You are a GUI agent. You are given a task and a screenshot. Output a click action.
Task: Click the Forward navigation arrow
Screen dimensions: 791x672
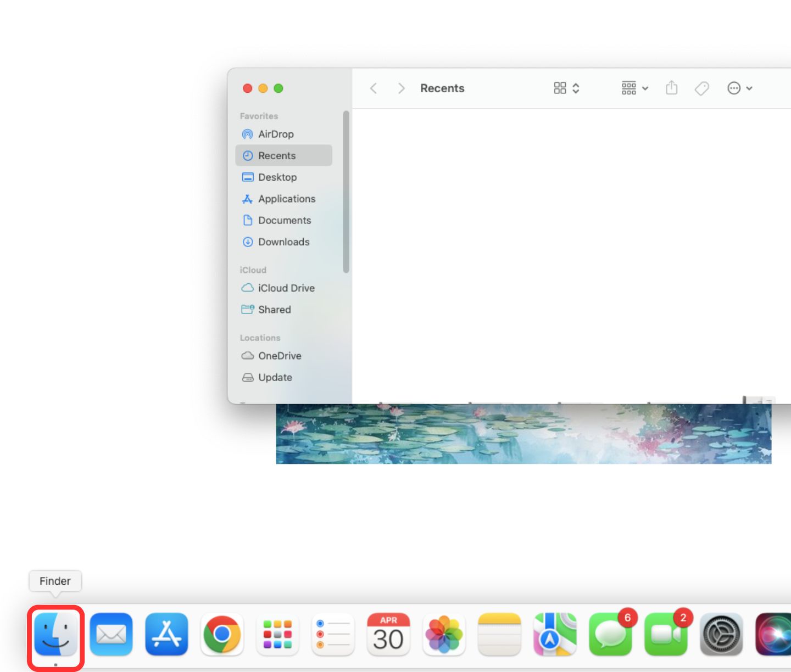tap(401, 88)
